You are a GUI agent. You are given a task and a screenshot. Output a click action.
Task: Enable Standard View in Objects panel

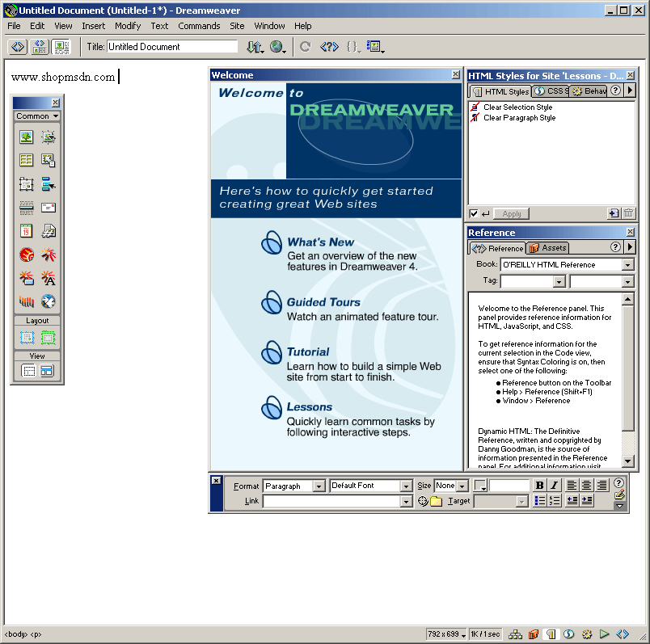point(28,371)
